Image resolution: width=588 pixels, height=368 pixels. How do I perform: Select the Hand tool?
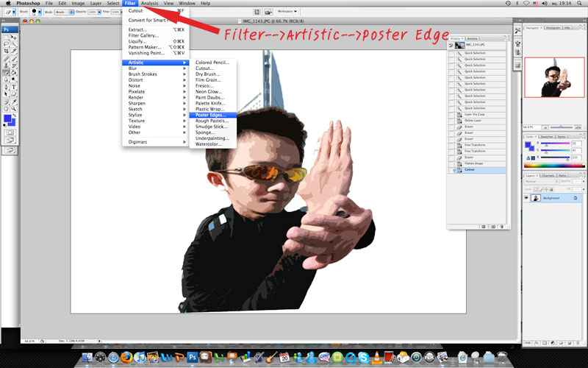pyautogui.click(x=6, y=108)
